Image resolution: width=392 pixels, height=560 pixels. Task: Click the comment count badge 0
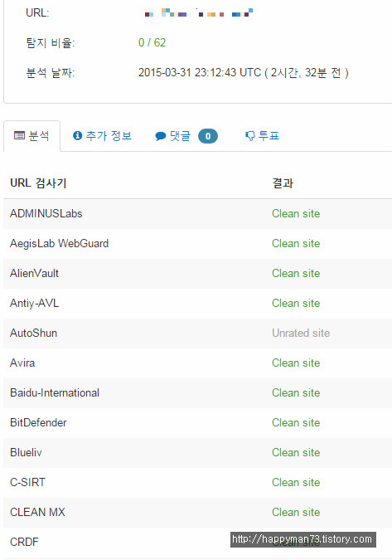208,136
